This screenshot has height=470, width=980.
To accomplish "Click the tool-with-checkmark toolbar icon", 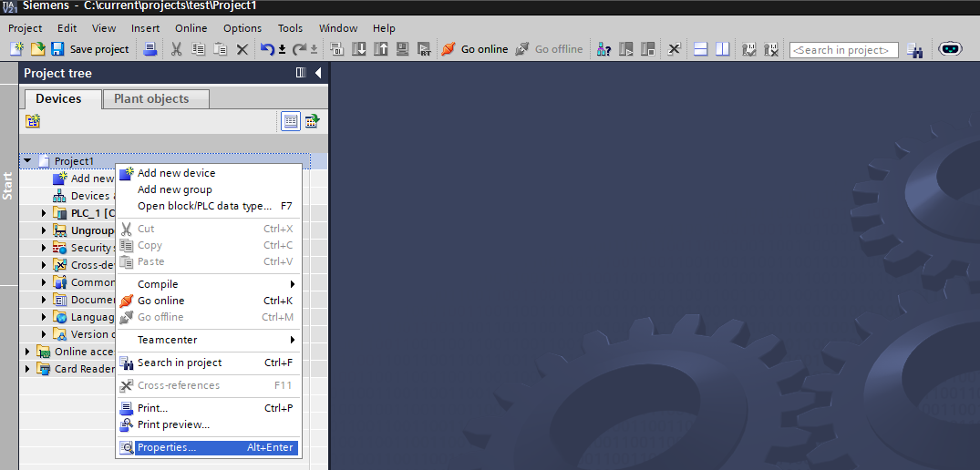I will pyautogui.click(x=749, y=48).
